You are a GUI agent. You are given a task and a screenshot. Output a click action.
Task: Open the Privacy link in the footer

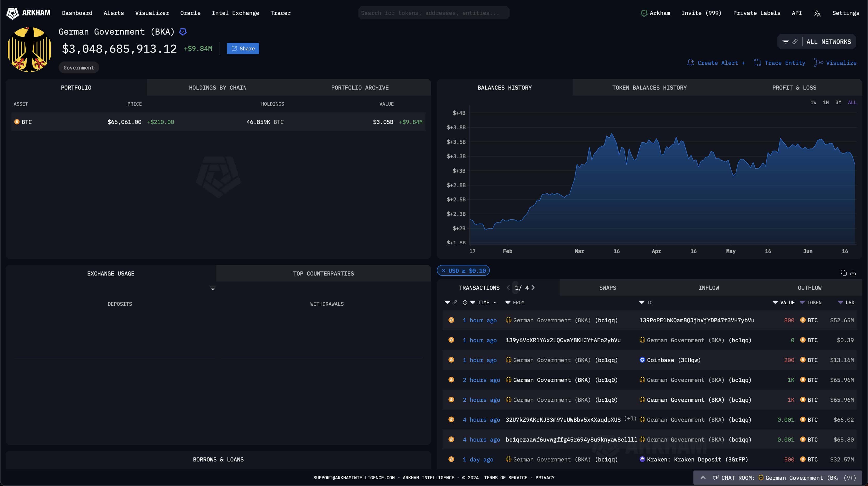[545, 477]
